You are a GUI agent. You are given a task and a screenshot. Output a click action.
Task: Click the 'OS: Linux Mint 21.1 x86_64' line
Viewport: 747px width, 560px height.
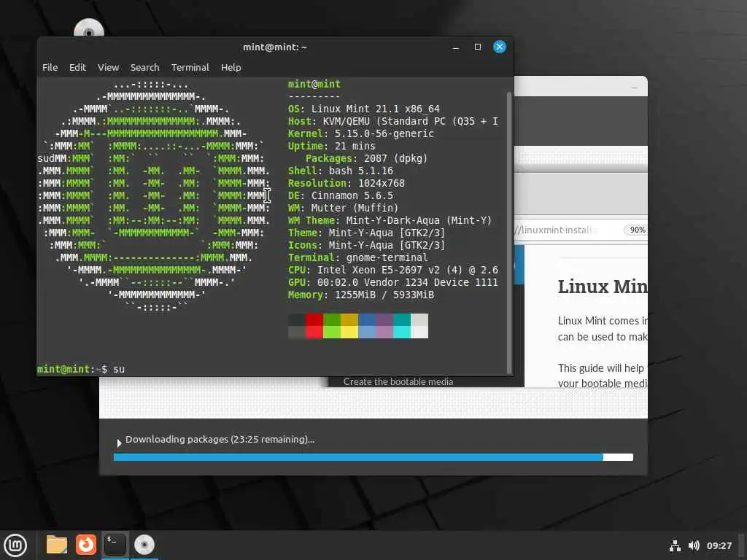pos(363,109)
